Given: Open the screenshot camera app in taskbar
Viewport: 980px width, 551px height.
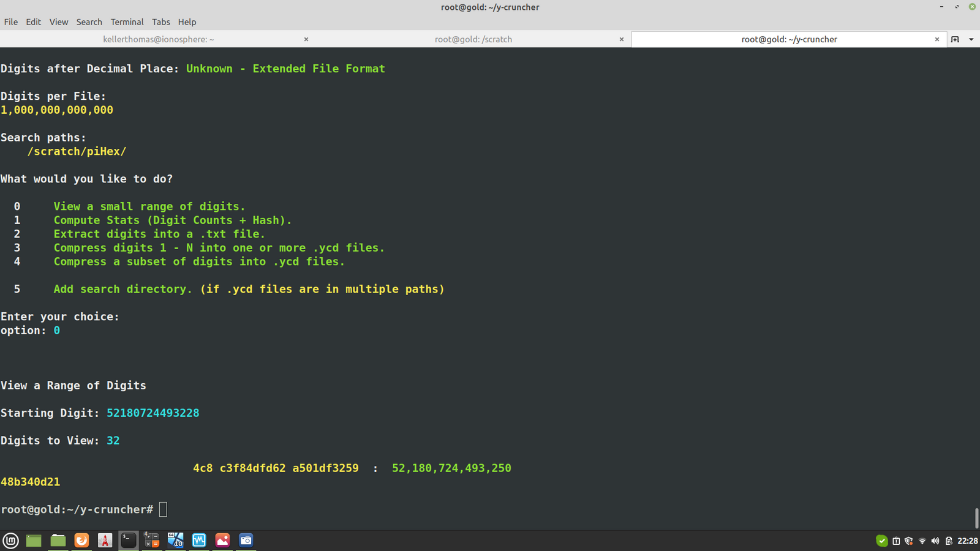Looking at the screenshot, I should [x=246, y=540].
